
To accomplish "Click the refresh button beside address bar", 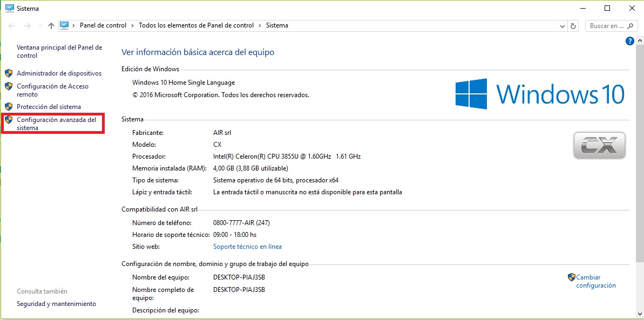I will [x=573, y=26].
